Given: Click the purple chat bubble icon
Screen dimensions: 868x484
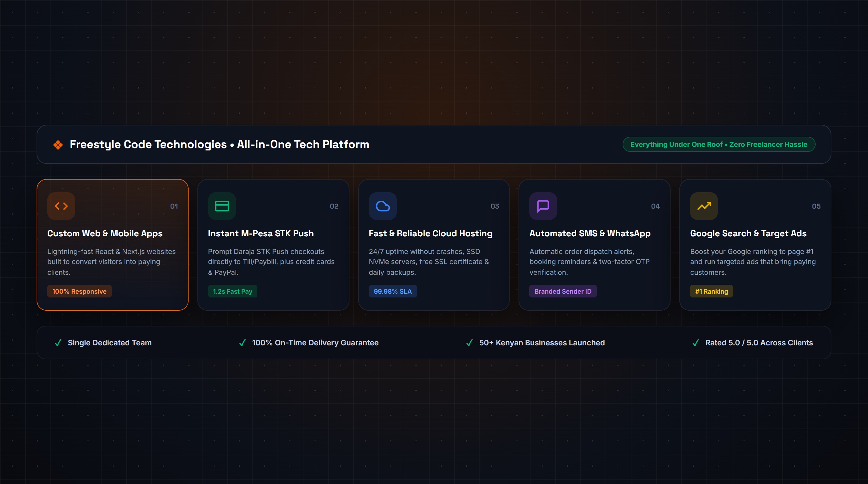Looking at the screenshot, I should [x=543, y=206].
